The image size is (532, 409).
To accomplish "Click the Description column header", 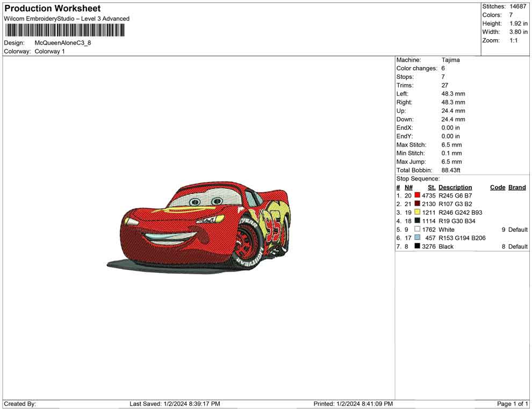I will point(455,187).
